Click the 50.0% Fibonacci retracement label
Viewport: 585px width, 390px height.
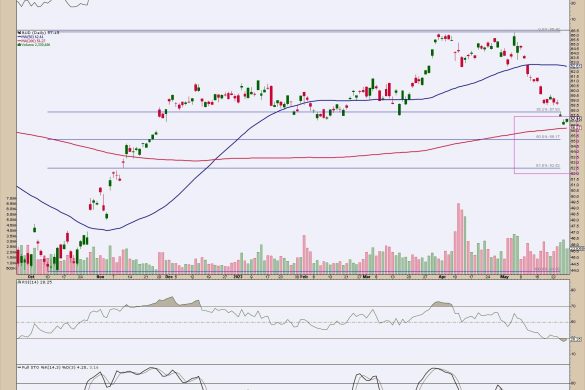548,137
